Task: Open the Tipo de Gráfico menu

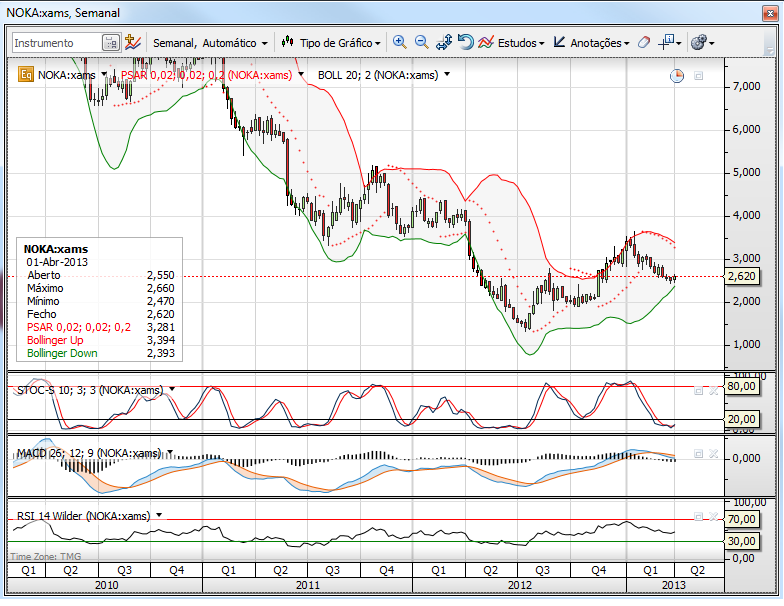Action: point(331,43)
